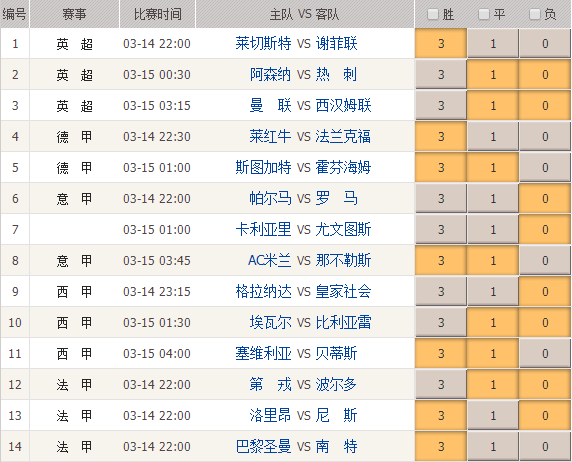Image resolution: width=572 pixels, height=462 pixels.
Task: Select loss (0) for 斯图加特 VS 霍芬海姆
Action: point(545,168)
